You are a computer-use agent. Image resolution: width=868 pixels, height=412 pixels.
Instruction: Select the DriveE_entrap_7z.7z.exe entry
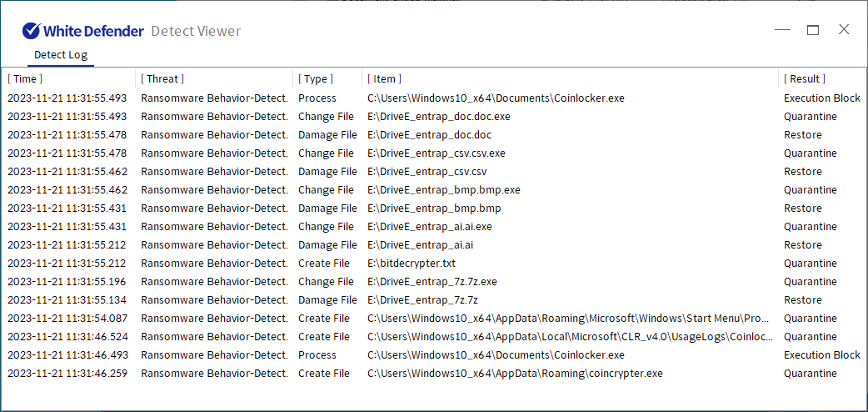tap(434, 282)
